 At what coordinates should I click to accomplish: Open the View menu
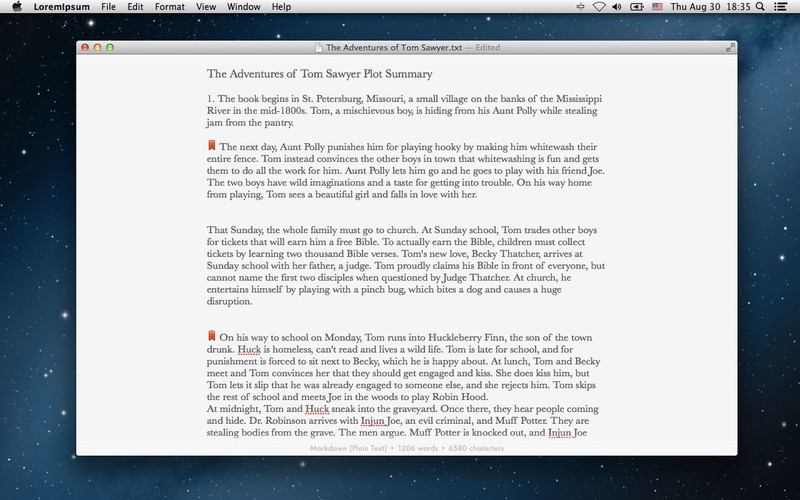click(206, 7)
